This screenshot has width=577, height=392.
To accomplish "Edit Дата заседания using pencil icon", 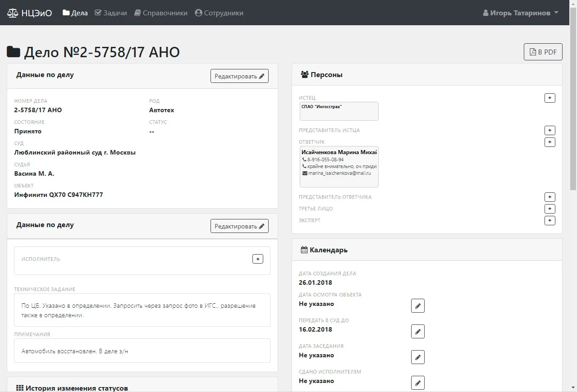I will click(417, 357).
